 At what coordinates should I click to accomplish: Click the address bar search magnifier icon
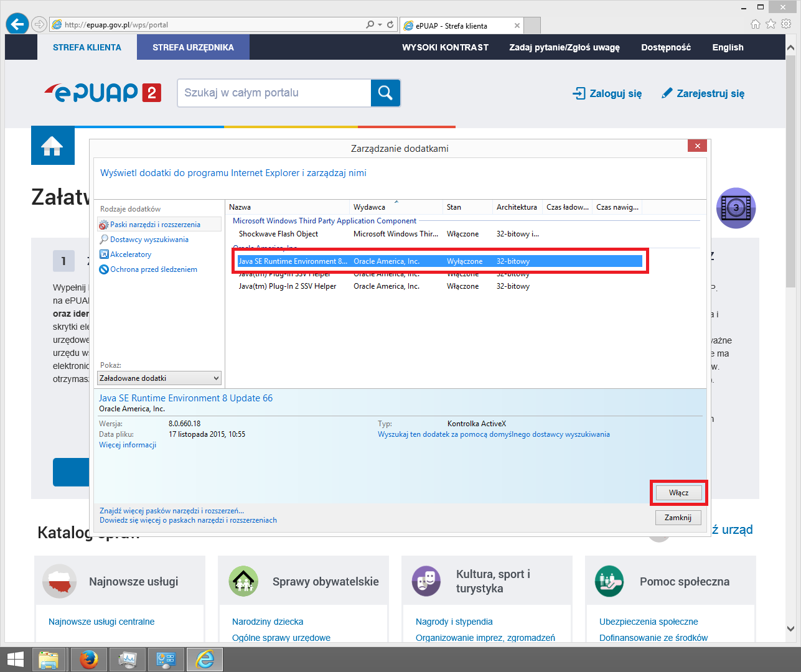coord(370,25)
